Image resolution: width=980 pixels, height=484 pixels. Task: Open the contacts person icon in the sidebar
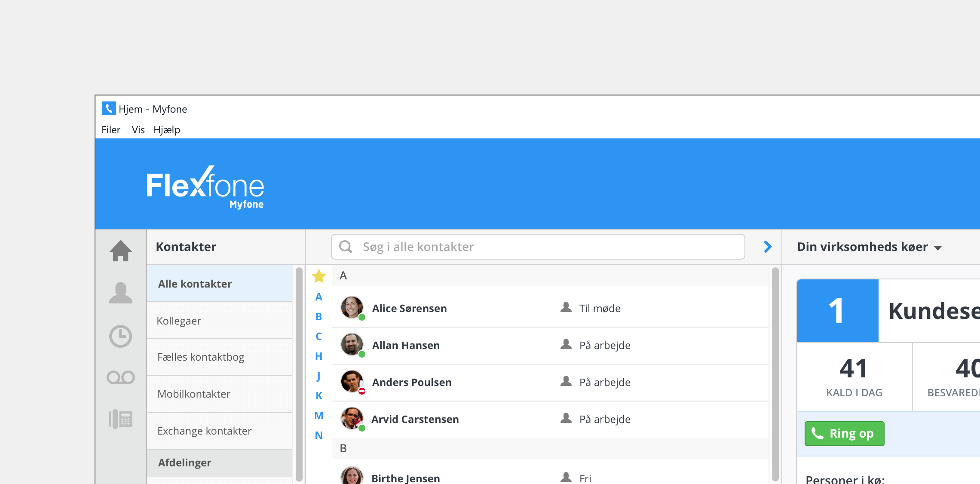click(x=121, y=293)
